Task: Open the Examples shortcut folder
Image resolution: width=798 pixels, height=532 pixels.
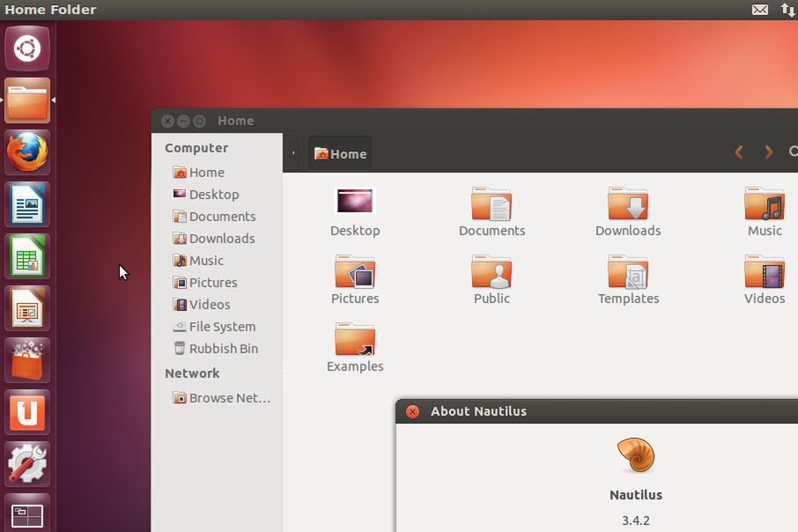Action: tap(355, 339)
